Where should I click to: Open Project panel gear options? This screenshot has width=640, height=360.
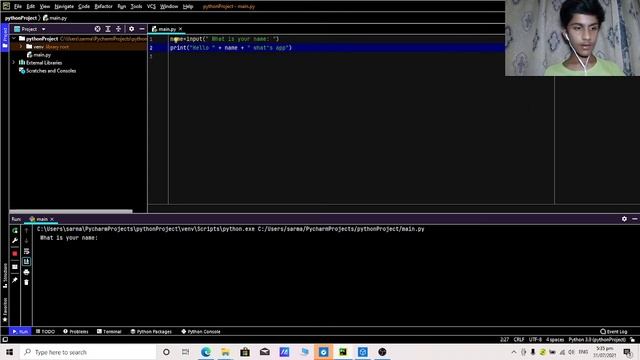tap(131, 29)
